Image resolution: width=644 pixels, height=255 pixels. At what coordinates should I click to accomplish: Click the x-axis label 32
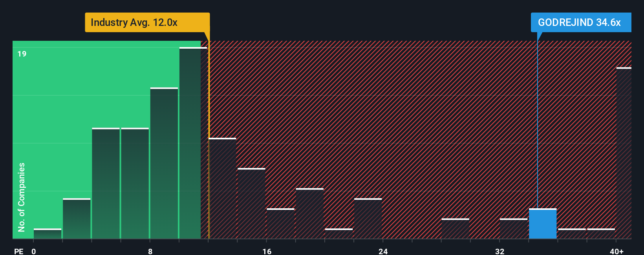pos(499,251)
